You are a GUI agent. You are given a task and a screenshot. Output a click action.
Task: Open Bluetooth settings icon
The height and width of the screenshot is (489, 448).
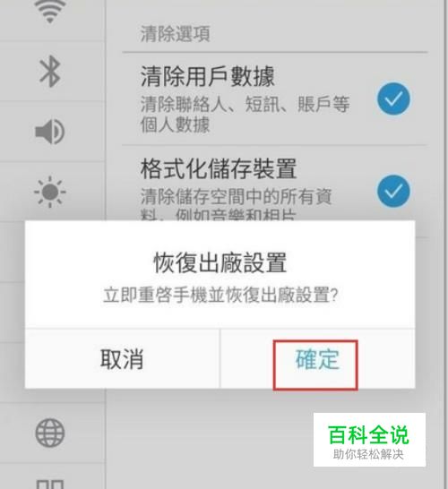[50, 72]
